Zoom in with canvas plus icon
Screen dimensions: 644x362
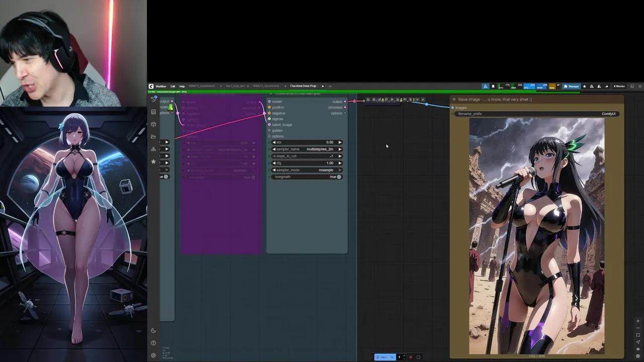pyautogui.click(x=638, y=321)
